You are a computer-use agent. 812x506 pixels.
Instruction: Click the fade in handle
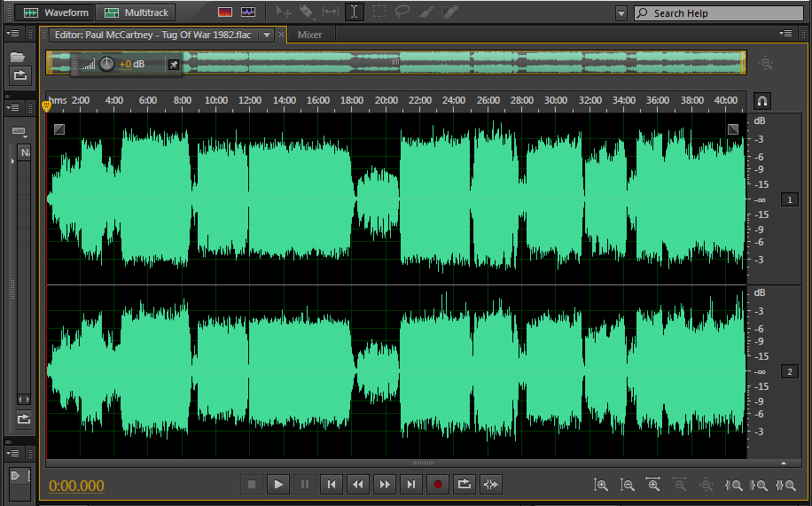point(59,129)
